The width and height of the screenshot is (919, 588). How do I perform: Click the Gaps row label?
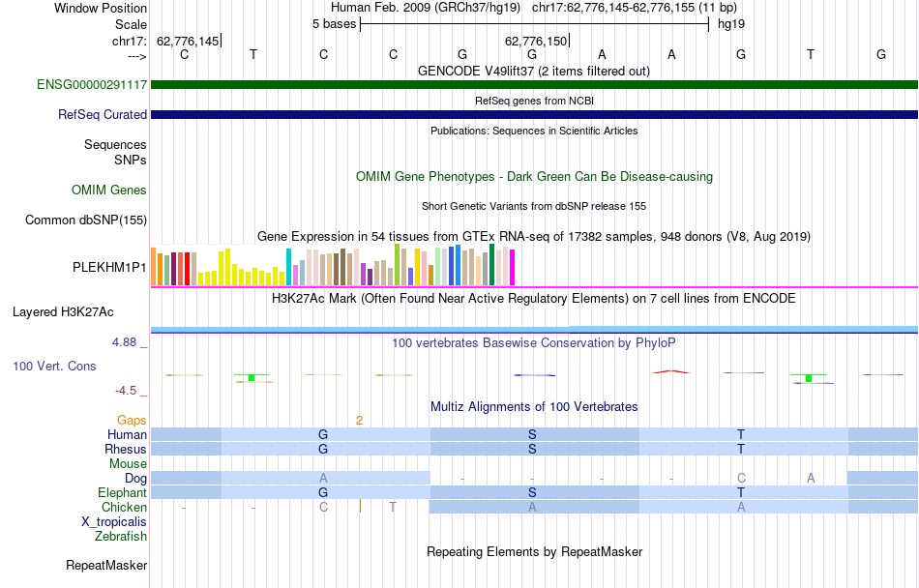pyautogui.click(x=132, y=420)
